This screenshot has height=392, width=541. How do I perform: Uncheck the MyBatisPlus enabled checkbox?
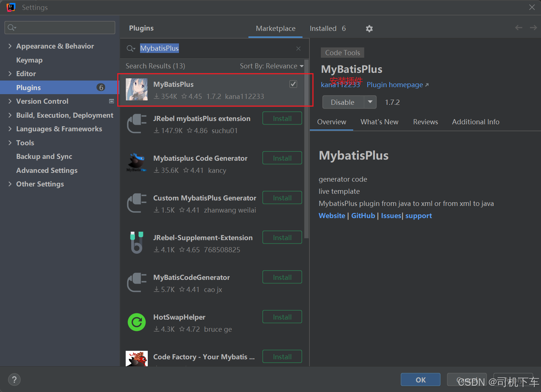pyautogui.click(x=293, y=84)
